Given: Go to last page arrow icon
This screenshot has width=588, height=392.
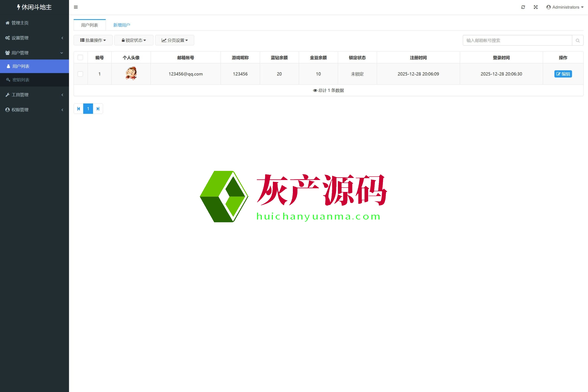Looking at the screenshot, I should coord(98,109).
